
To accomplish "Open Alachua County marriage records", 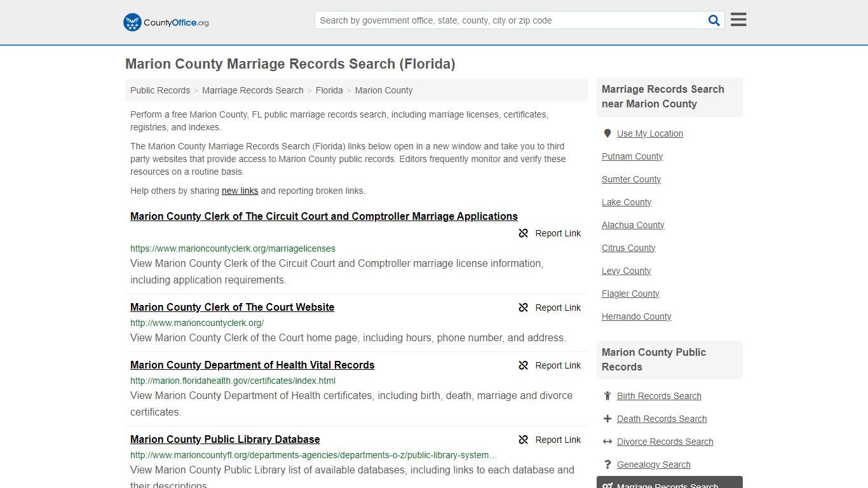I will point(633,225).
